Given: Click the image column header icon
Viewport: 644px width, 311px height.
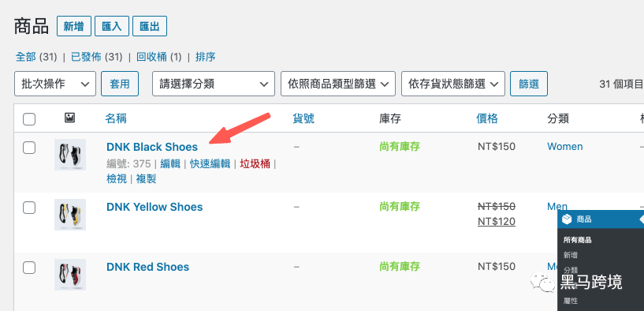Looking at the screenshot, I should click(70, 118).
